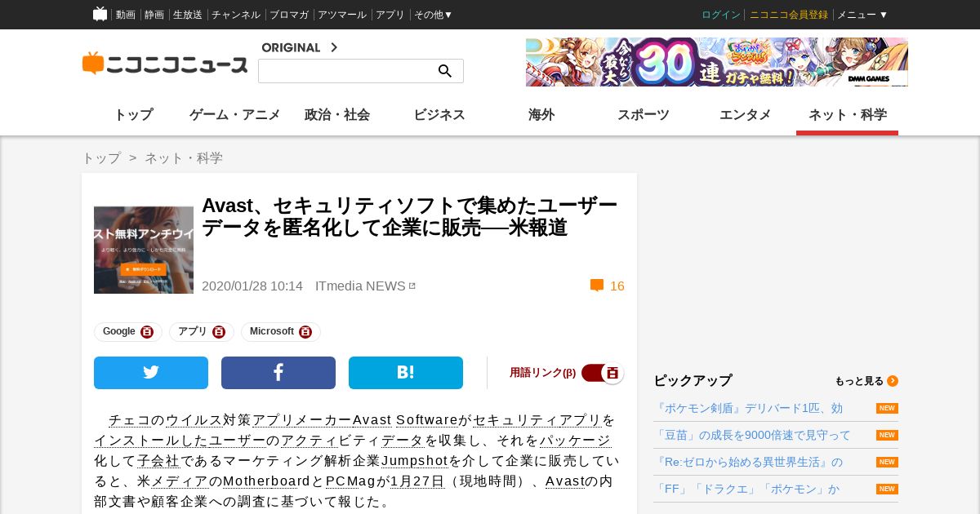Viewport: 980px width, 514px height.
Task: Click dictionary icon beside Microsoft tag
Action: 305,332
